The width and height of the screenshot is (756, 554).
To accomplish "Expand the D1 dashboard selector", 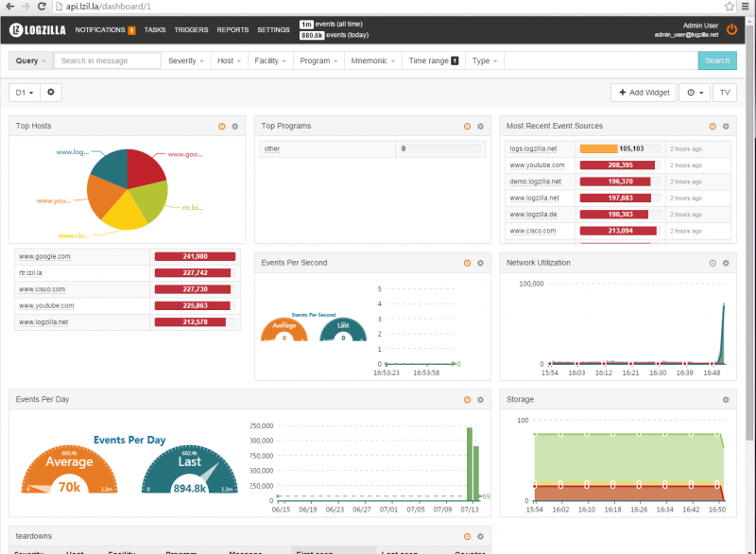I will (x=25, y=92).
